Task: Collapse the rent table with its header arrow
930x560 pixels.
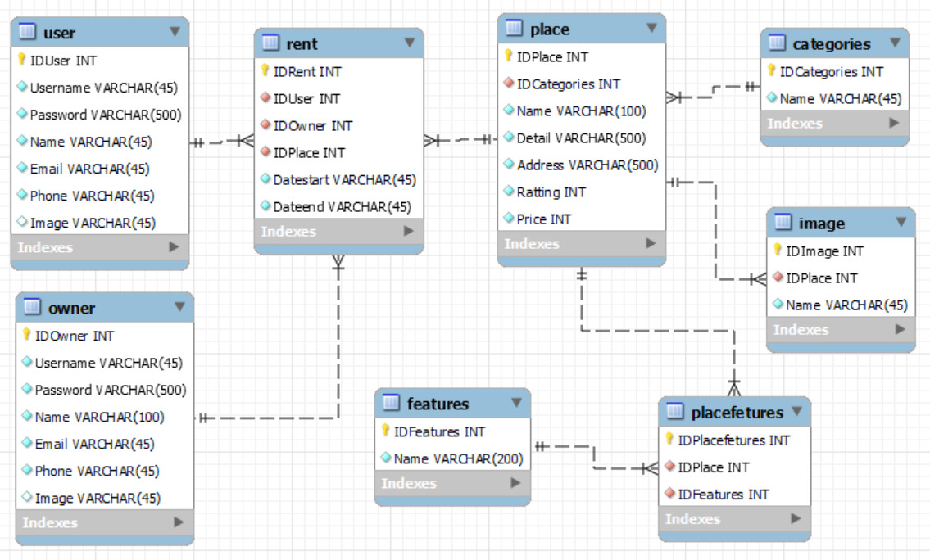Action: click(x=409, y=42)
